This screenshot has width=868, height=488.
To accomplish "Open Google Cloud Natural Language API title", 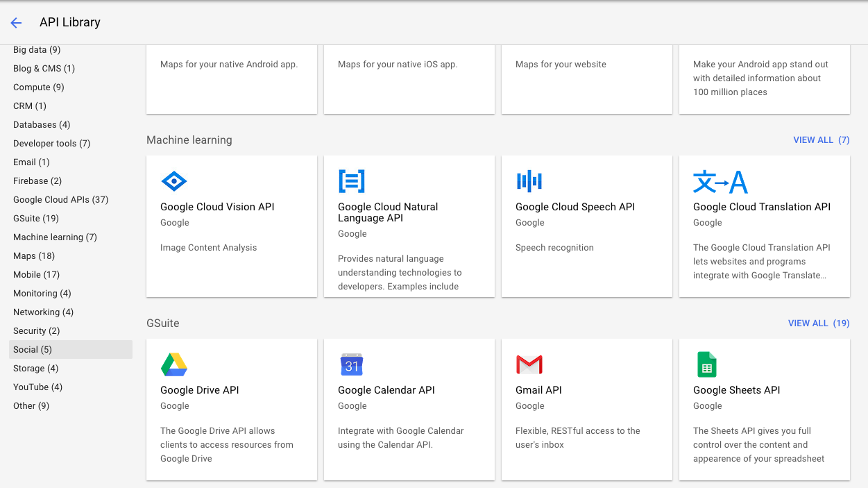I will click(x=388, y=212).
